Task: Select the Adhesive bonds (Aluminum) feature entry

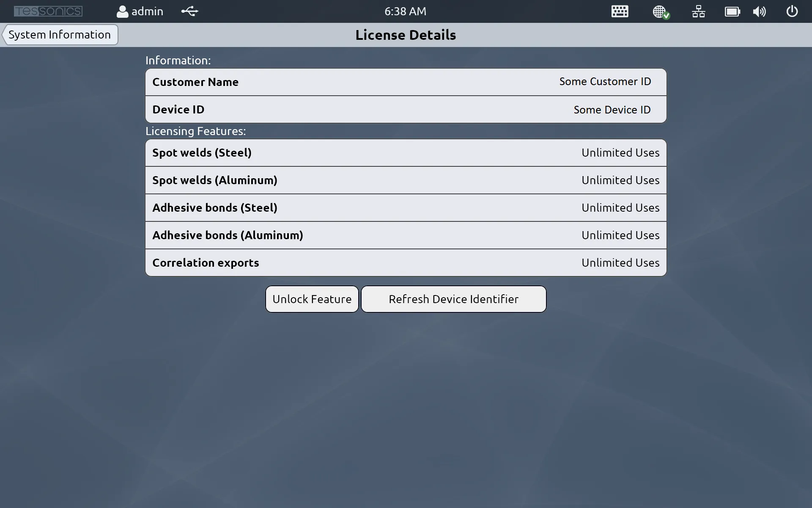Action: (x=405, y=235)
